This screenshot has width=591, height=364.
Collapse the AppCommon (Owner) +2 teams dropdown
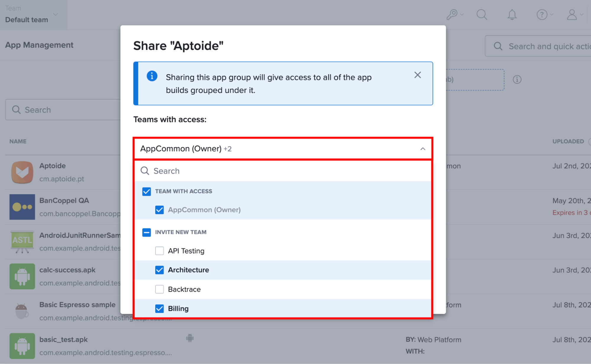[283, 149]
